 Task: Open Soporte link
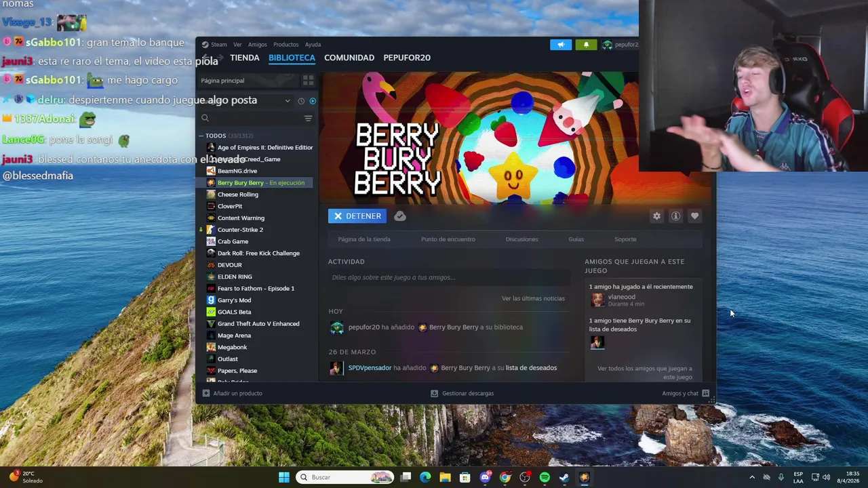click(625, 239)
